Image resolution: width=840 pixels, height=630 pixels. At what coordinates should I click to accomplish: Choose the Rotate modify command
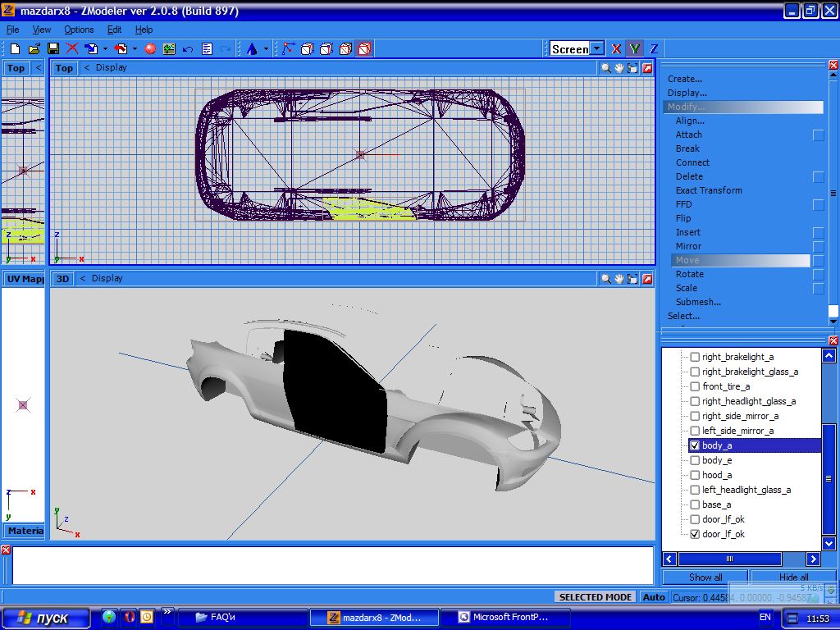[x=689, y=274]
